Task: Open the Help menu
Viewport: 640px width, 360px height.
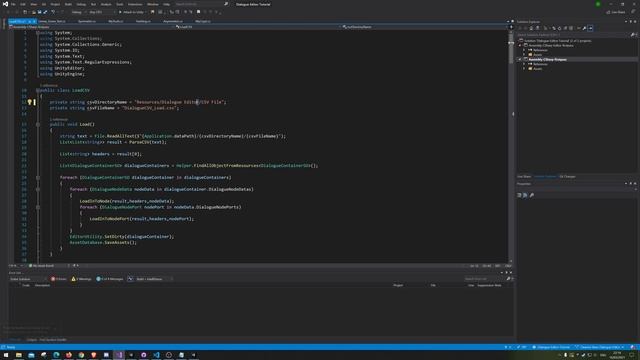Action: pos(167,4)
